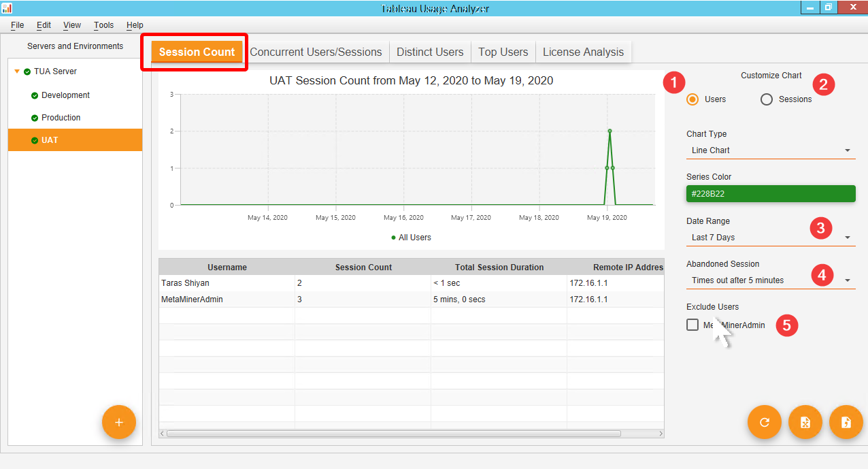Click the TUA Server status check icon
This screenshot has width=868, height=469.
tap(27, 71)
